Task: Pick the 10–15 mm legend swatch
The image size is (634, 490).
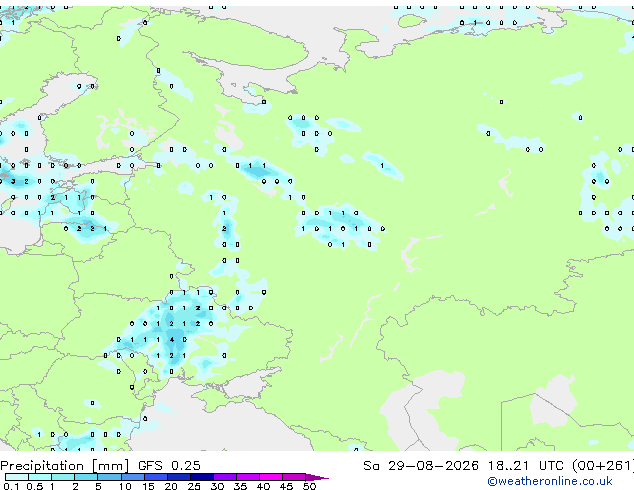Action: (132, 477)
